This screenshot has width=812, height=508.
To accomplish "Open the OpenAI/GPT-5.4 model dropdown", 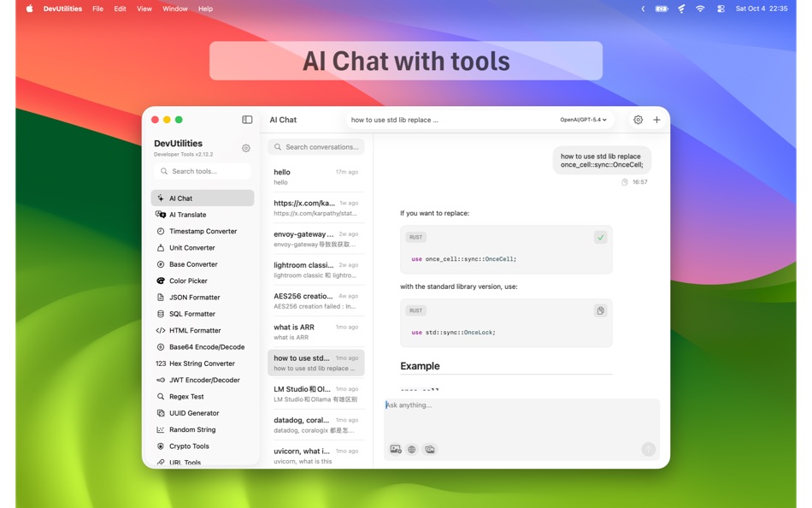I will [x=583, y=120].
